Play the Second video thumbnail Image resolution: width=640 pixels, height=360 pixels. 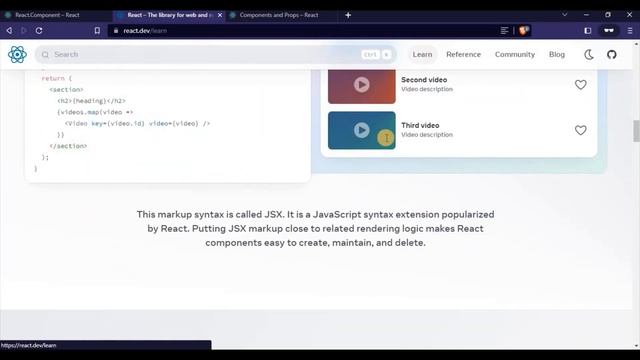pyautogui.click(x=362, y=86)
